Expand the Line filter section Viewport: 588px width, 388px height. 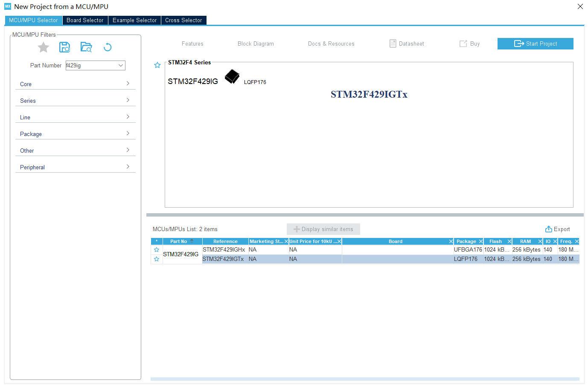pyautogui.click(x=75, y=117)
